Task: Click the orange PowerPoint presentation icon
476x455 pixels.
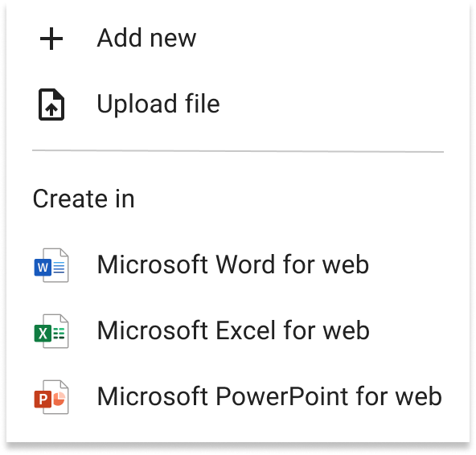Action: [x=51, y=397]
